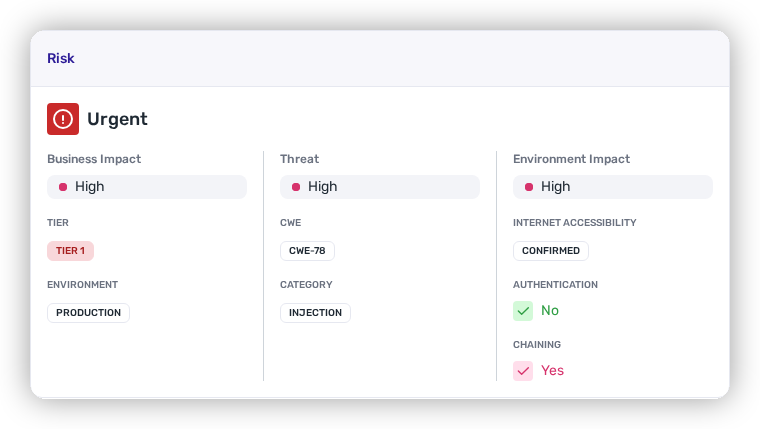Click the Environment Impact label

click(x=571, y=159)
